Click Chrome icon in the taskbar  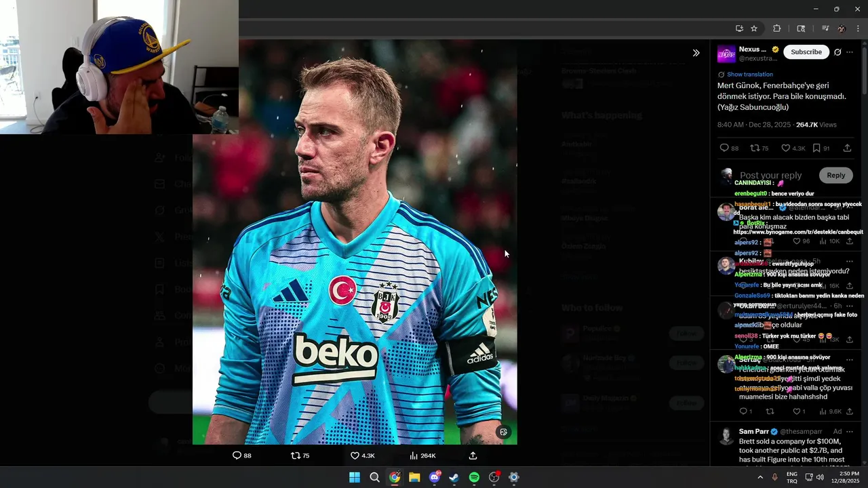[395, 477]
